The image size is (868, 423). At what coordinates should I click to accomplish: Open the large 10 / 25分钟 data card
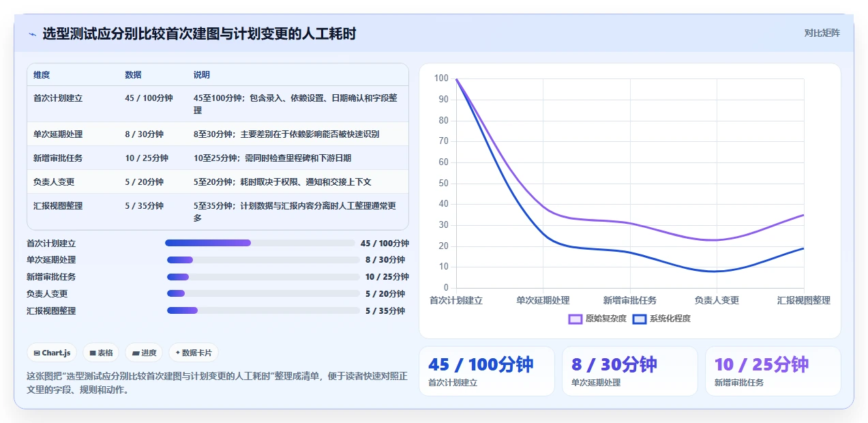pyautogui.click(x=773, y=371)
